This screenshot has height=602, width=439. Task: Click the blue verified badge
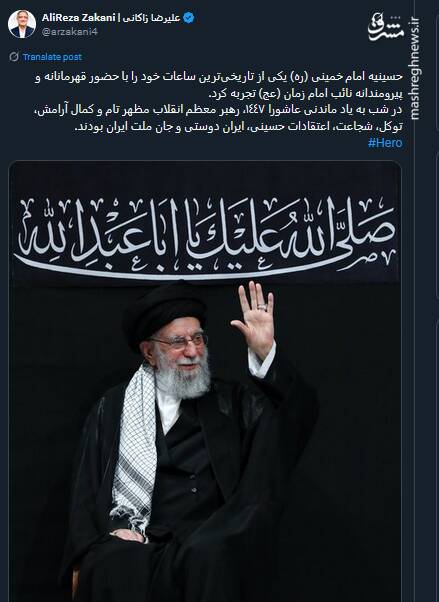(188, 18)
